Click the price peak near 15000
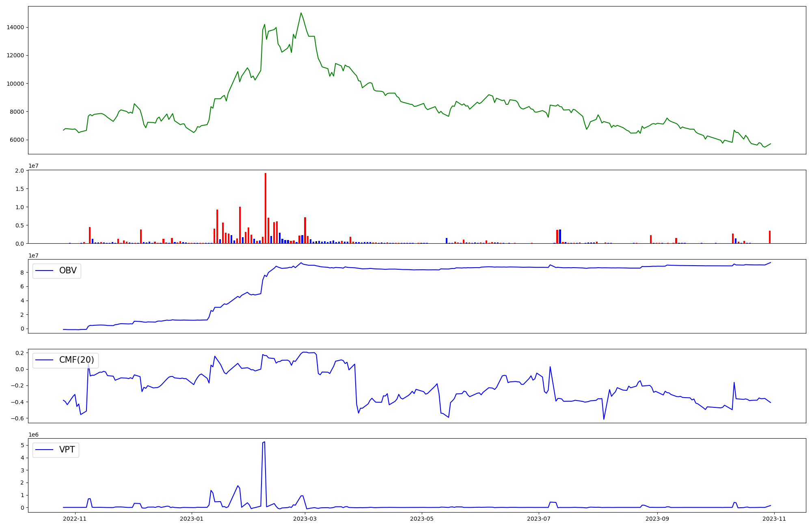 [x=301, y=13]
